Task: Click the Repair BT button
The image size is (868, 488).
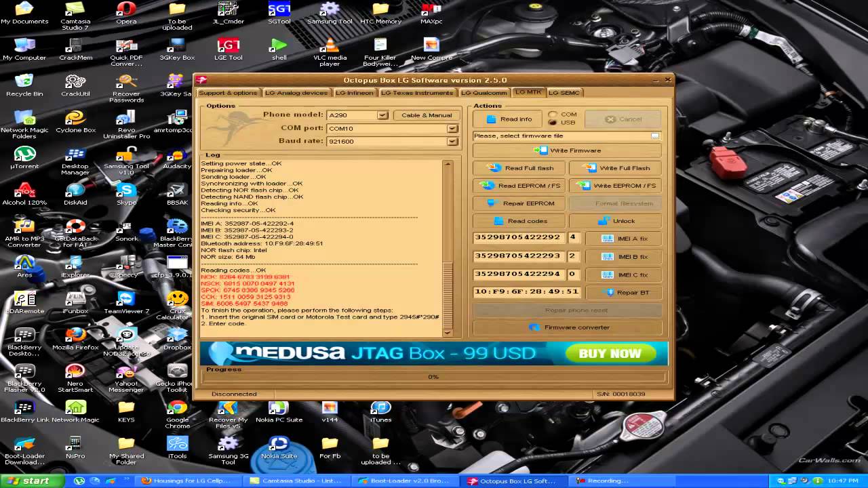Action: [x=623, y=292]
